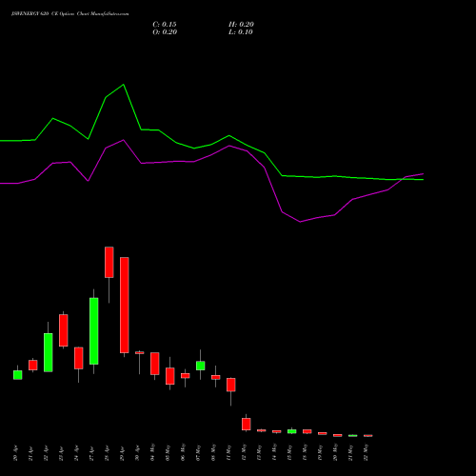Click the red candle for 04 May

155,364
